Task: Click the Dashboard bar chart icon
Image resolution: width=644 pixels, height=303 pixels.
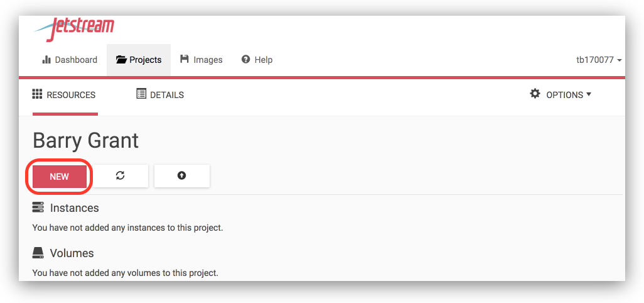Action: pos(46,60)
